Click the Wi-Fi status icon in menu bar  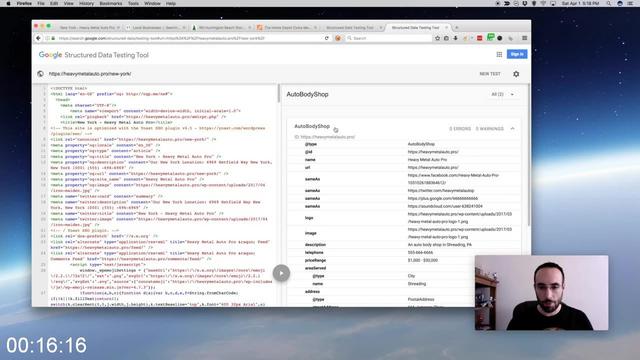click(543, 3)
